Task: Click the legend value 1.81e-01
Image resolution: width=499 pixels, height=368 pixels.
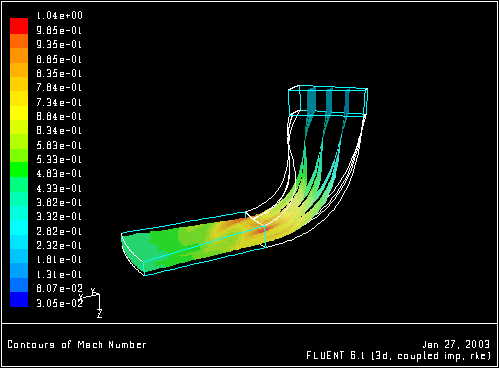Action: [59, 259]
